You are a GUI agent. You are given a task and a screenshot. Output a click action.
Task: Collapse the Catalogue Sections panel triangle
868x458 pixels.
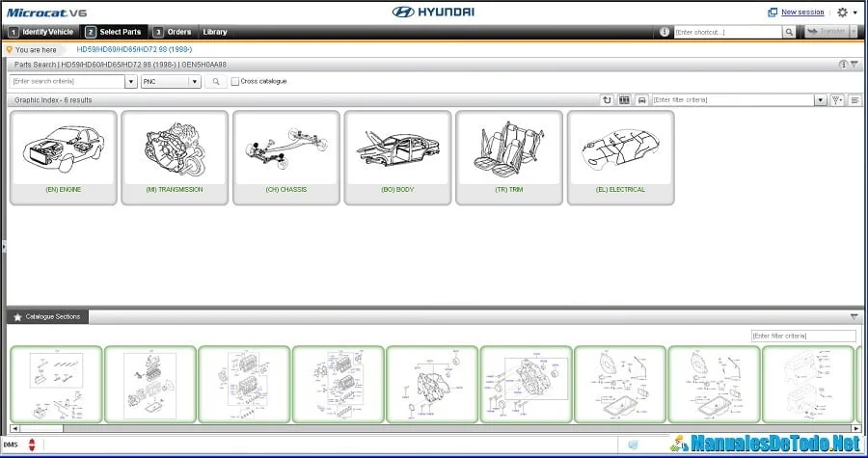(x=854, y=317)
